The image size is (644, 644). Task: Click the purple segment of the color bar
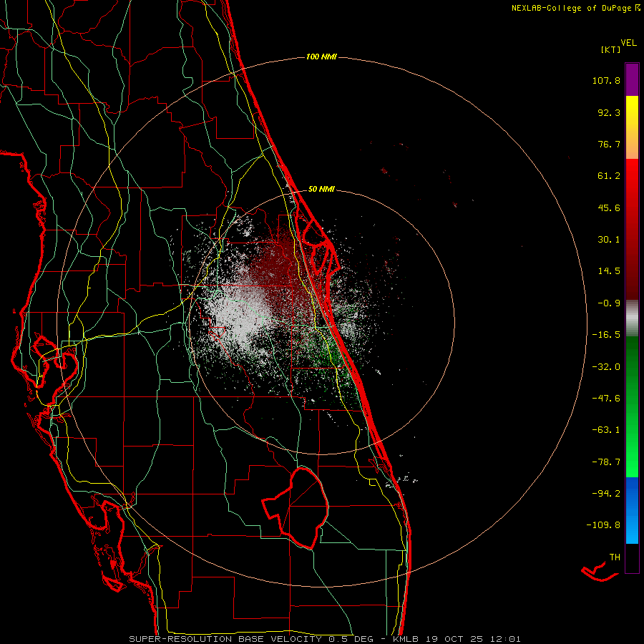click(x=632, y=79)
